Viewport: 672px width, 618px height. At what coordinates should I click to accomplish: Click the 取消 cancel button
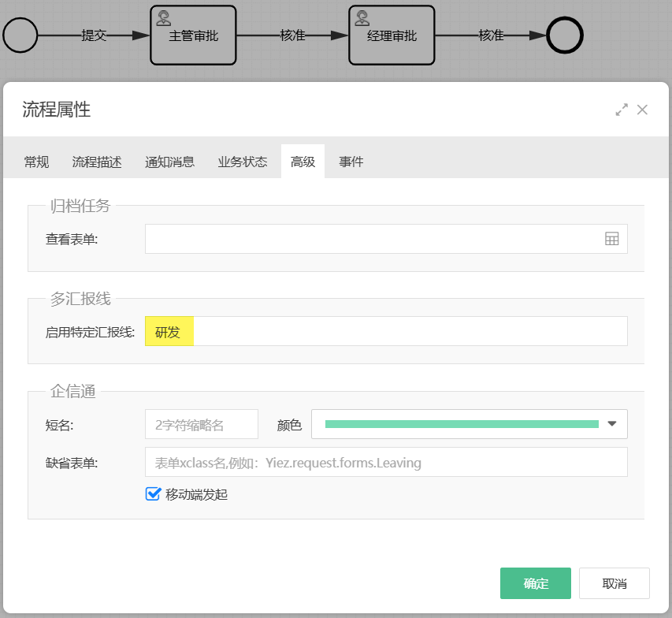[x=614, y=583]
